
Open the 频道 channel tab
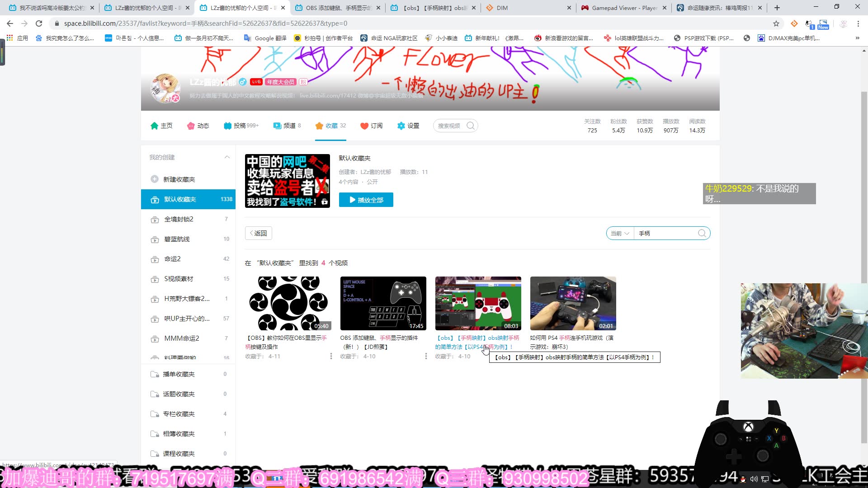[x=287, y=126]
